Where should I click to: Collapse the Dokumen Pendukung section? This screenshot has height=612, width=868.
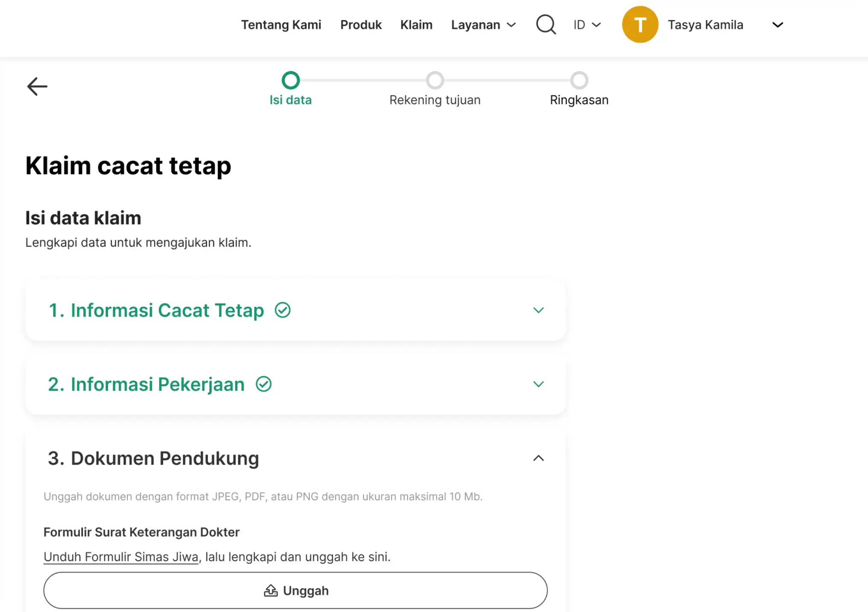pos(538,458)
